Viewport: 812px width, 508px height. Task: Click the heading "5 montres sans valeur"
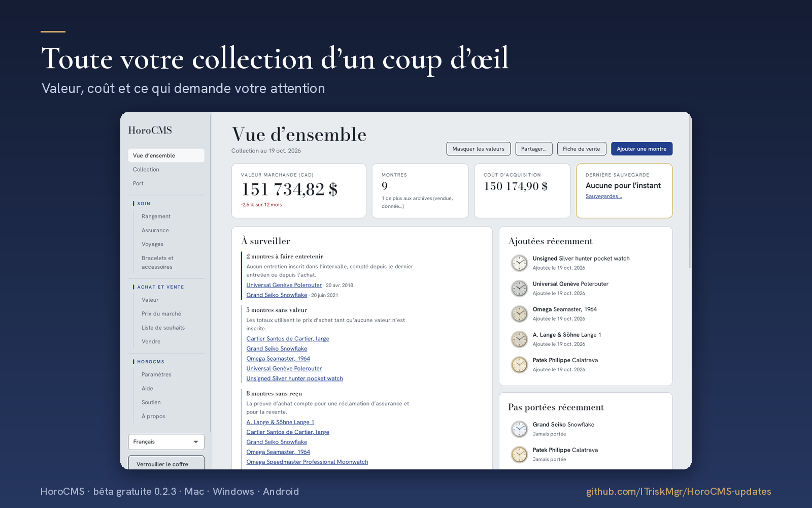(x=277, y=310)
